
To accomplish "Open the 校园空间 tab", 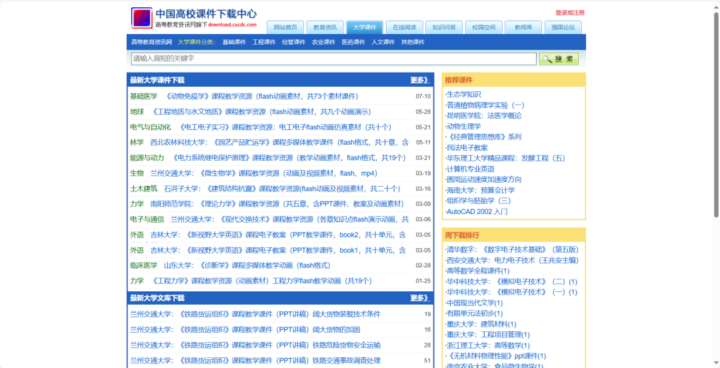I will click(x=484, y=27).
